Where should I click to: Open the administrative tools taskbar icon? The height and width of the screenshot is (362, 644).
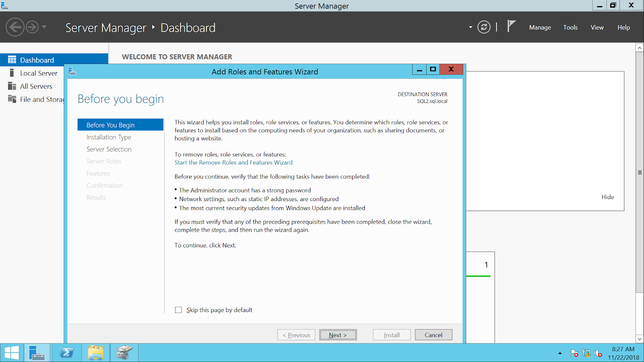pos(124,352)
